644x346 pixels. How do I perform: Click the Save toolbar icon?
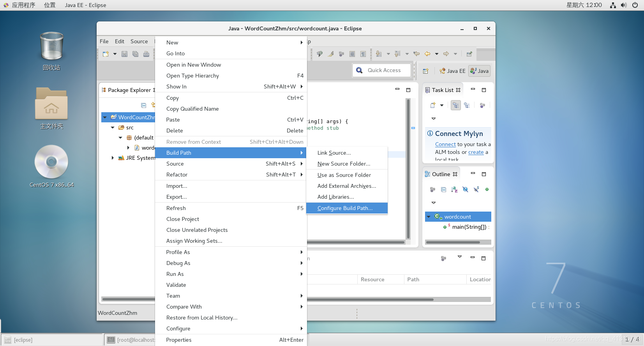coord(125,54)
